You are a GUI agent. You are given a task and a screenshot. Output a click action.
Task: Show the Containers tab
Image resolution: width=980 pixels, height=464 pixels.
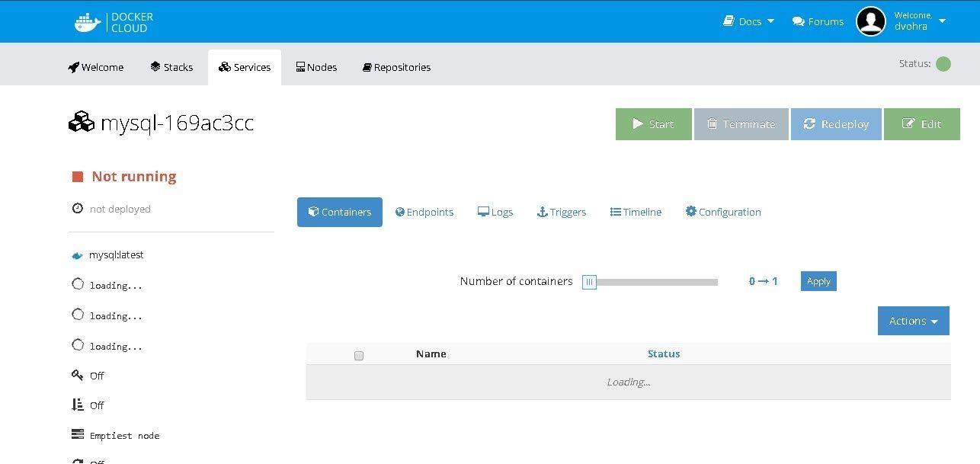point(340,212)
